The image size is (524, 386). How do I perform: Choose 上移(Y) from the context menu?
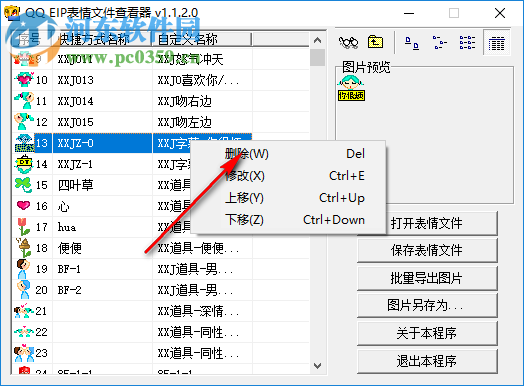pos(288,198)
